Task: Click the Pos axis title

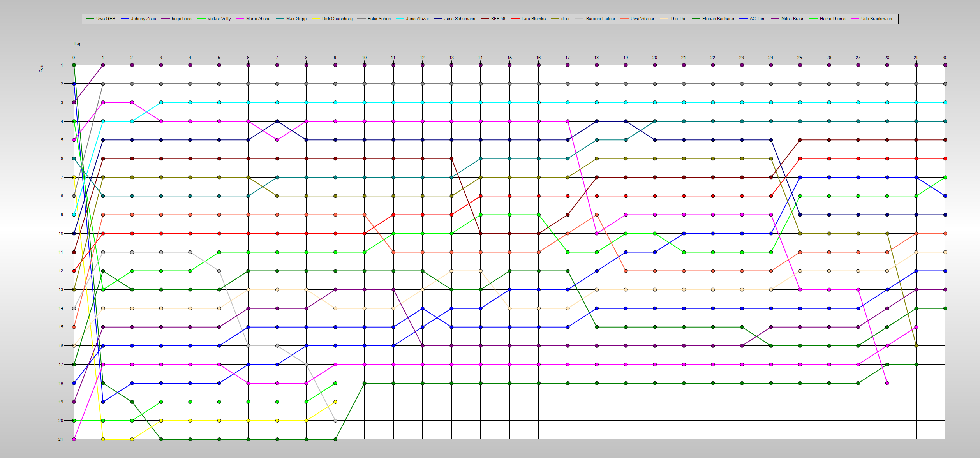Action: pyautogui.click(x=41, y=69)
